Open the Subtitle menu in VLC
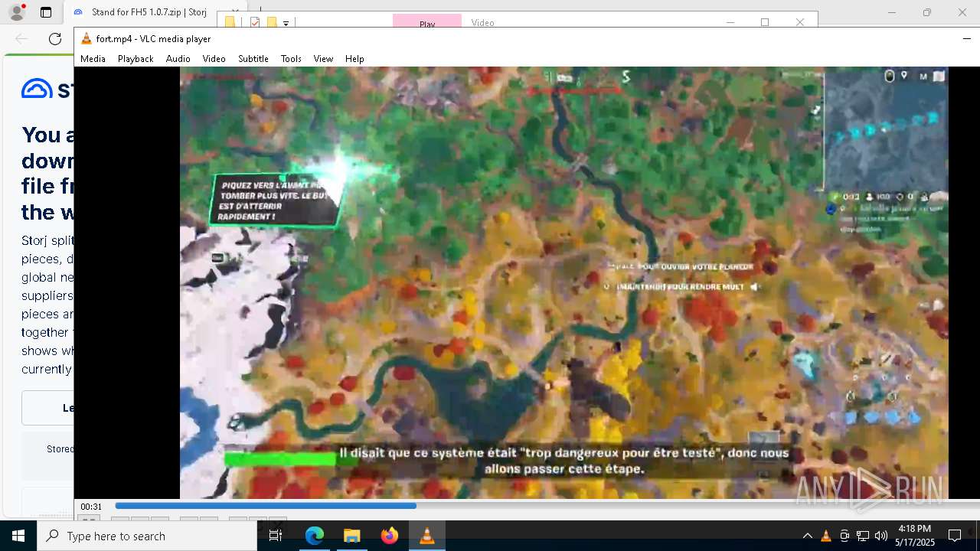Image resolution: width=980 pixels, height=551 pixels. click(x=253, y=59)
